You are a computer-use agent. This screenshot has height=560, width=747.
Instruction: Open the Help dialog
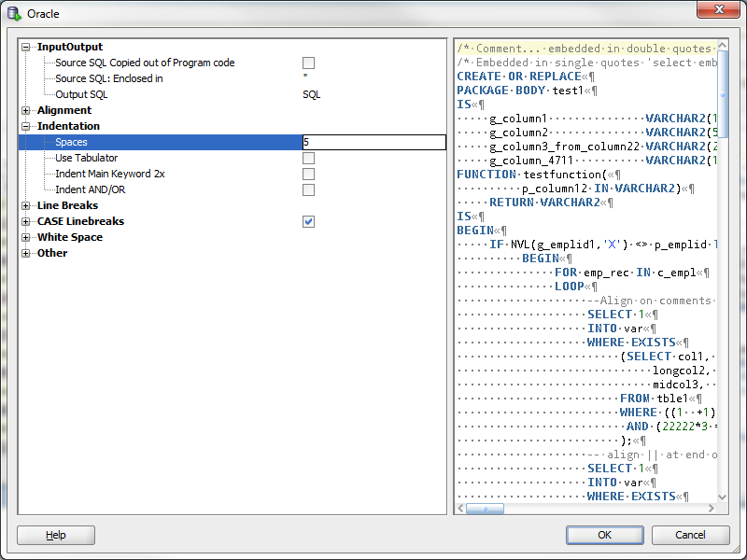(x=55, y=535)
